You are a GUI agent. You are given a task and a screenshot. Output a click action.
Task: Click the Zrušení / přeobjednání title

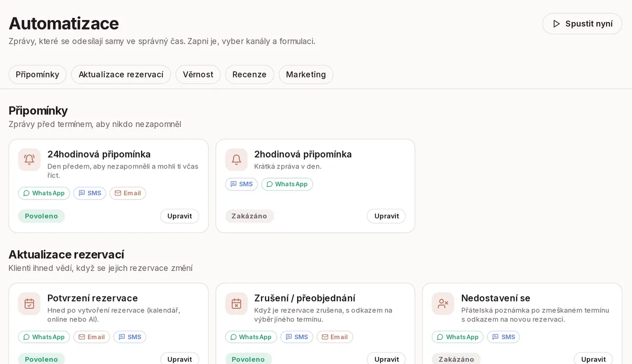click(305, 298)
